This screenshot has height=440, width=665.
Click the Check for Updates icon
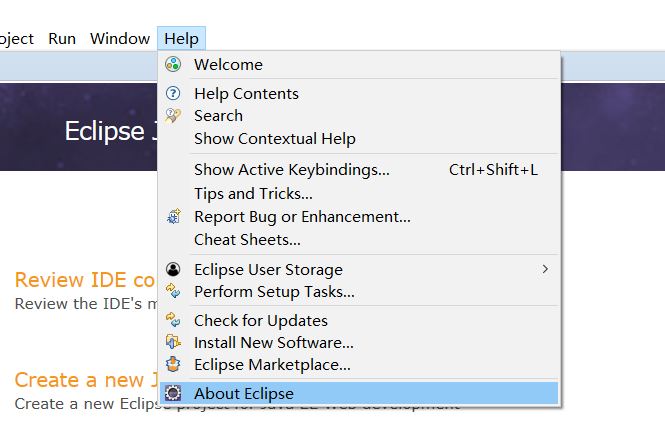click(x=173, y=320)
